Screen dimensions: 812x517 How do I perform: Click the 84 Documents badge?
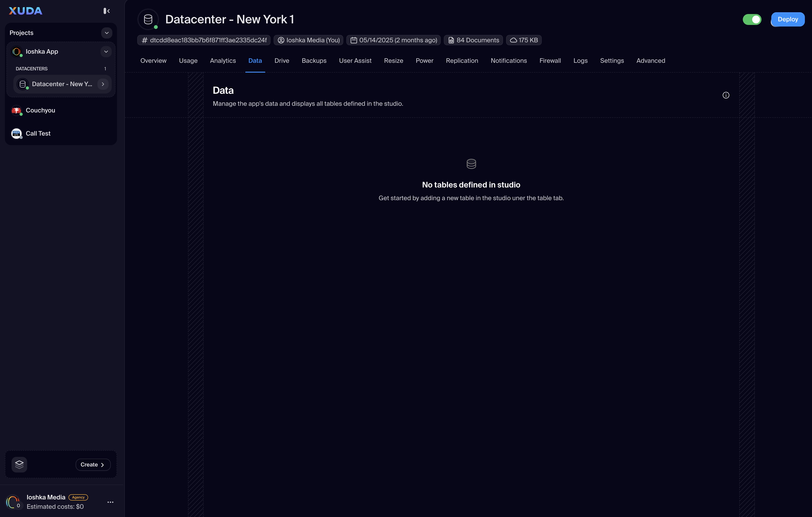pos(473,40)
